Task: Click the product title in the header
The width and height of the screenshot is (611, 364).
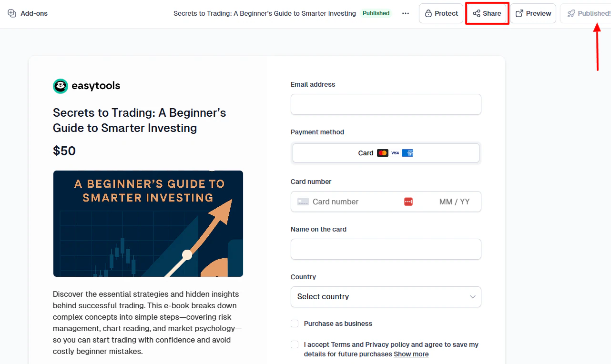Action: [265, 13]
